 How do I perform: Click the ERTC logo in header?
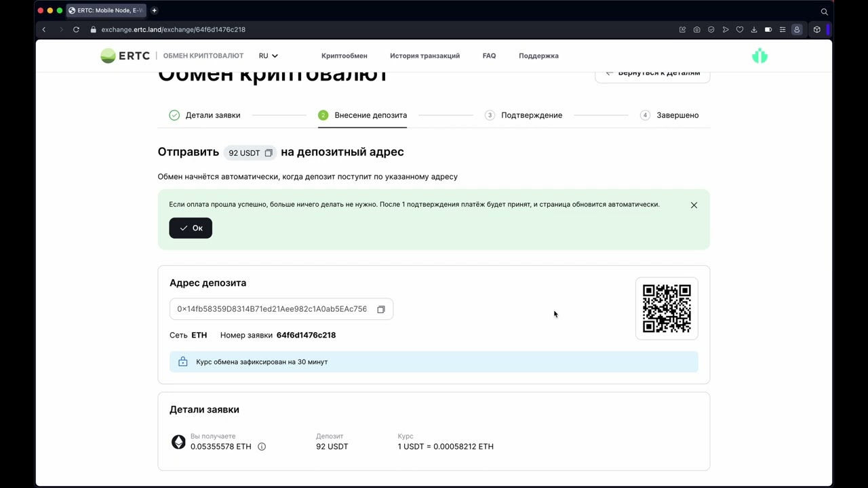125,56
